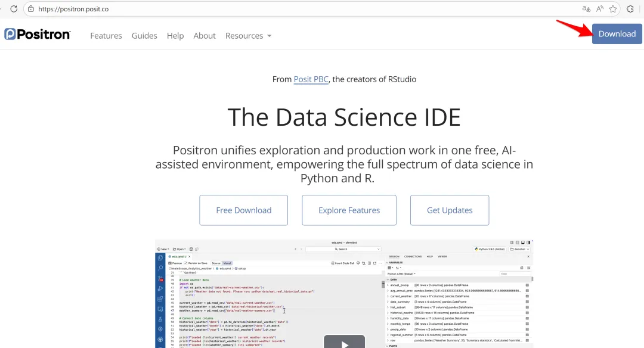
Task: Click the Extensions blocks icon in demo sidebar
Action: [160, 299]
